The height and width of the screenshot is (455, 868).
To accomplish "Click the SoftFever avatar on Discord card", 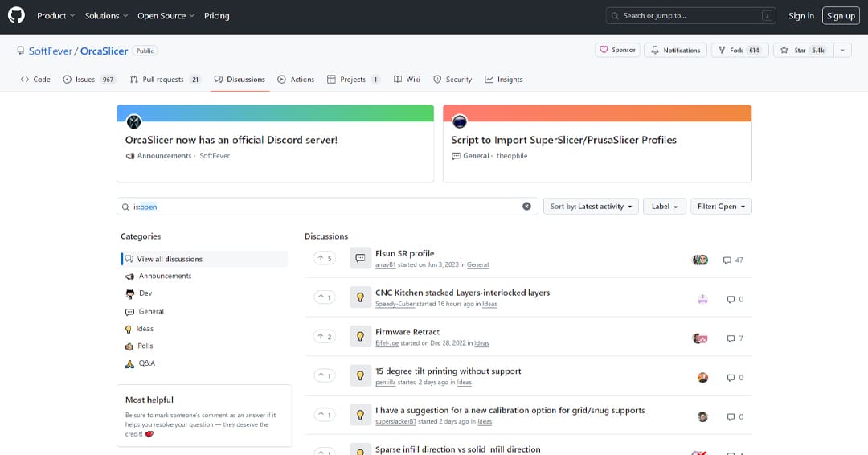I will (134, 121).
